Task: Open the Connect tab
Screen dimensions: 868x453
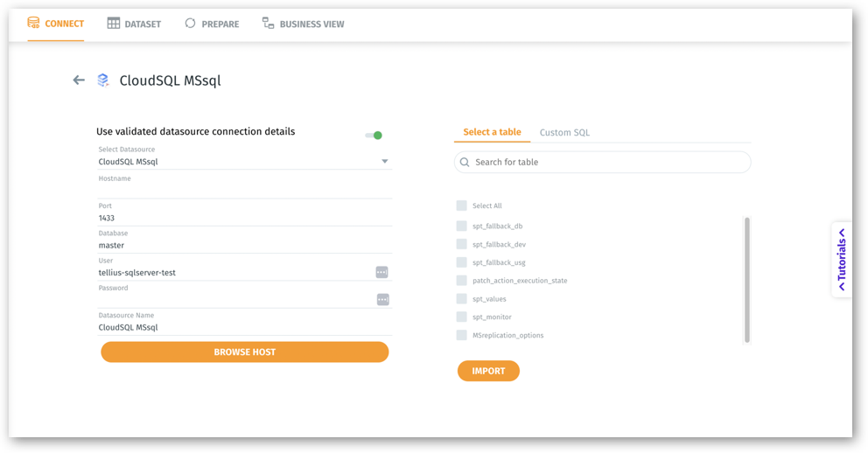Action: click(56, 24)
